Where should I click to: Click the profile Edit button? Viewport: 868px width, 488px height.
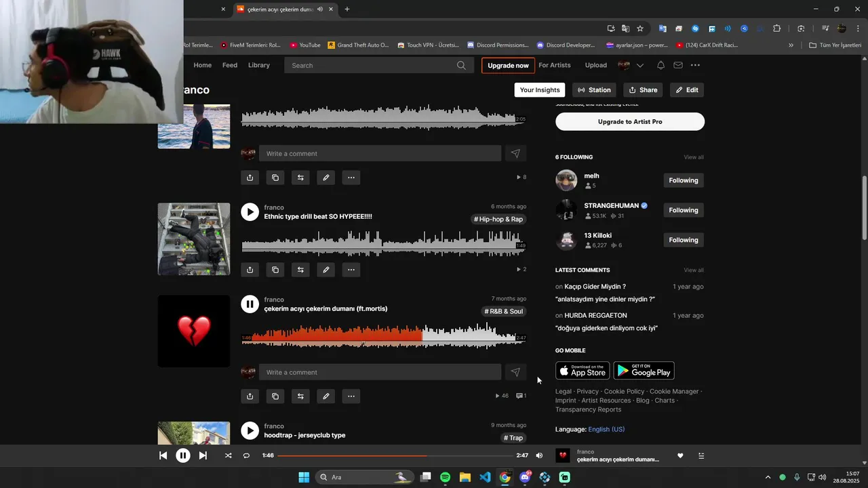687,90
